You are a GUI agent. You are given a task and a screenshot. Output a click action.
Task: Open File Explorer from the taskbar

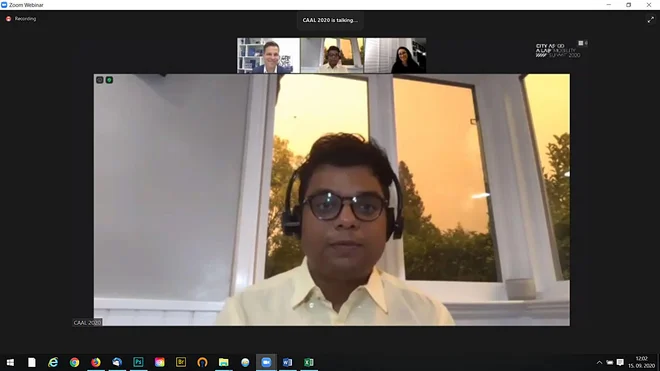(224, 362)
